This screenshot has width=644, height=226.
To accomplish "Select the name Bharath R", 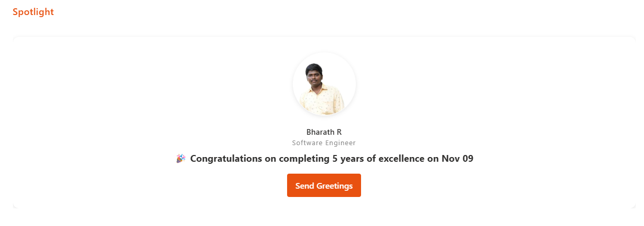I will pos(324,132).
